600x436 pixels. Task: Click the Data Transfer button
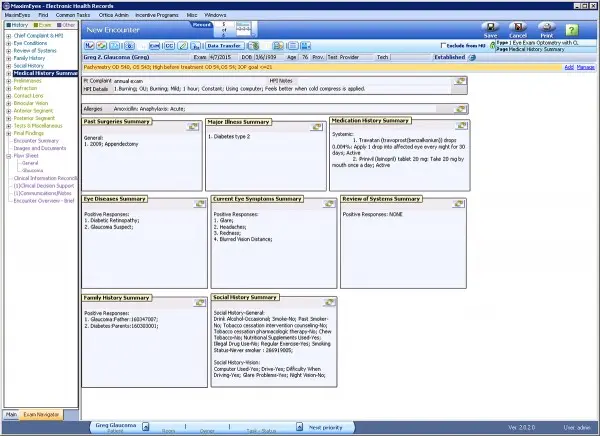click(x=224, y=46)
